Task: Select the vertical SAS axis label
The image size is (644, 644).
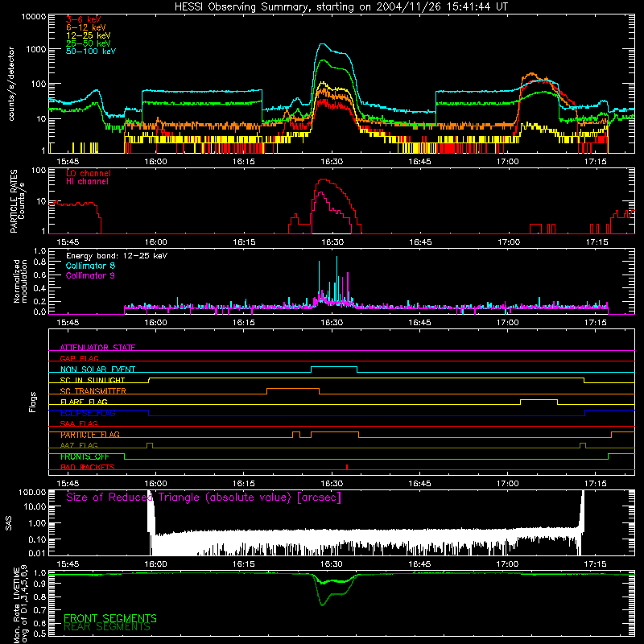Action: point(8,523)
